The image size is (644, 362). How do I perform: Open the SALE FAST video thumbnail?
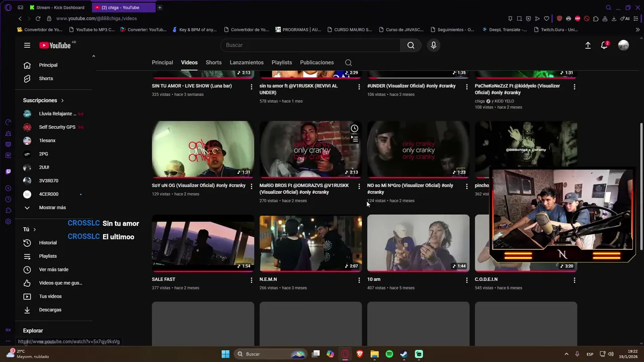point(203,243)
